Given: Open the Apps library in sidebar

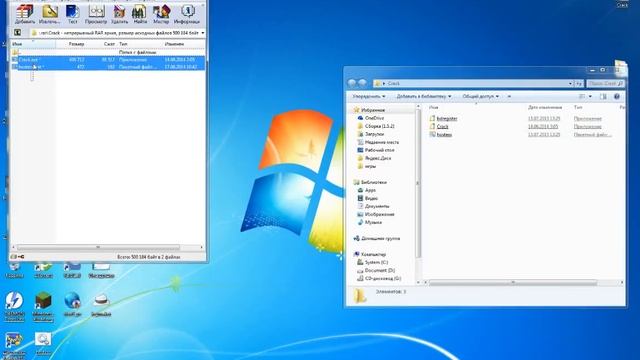Looking at the screenshot, I should 367,190.
